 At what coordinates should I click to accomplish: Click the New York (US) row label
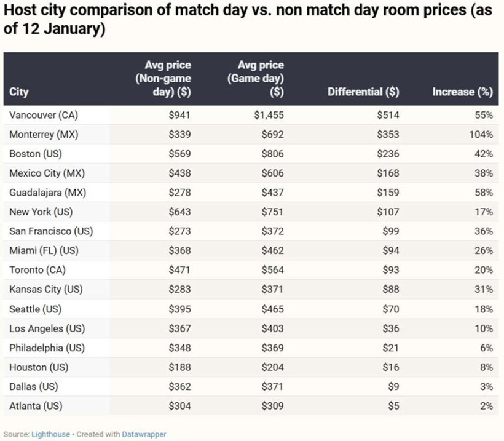pos(39,212)
